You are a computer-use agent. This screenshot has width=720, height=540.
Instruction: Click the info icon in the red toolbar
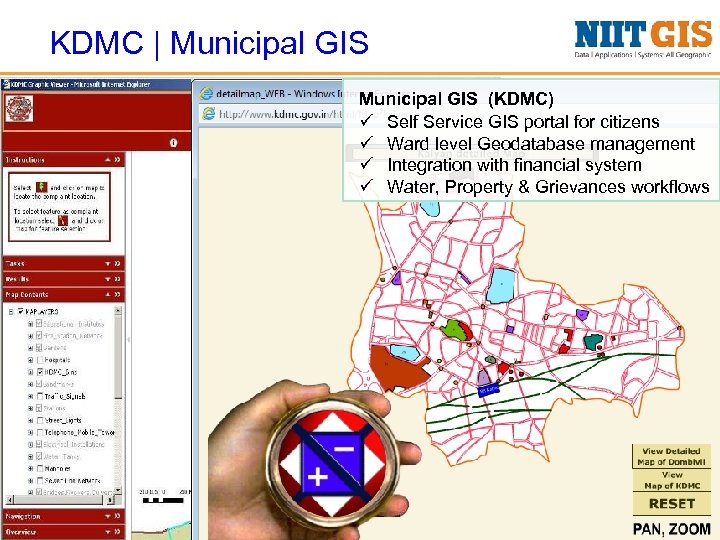tap(173, 143)
